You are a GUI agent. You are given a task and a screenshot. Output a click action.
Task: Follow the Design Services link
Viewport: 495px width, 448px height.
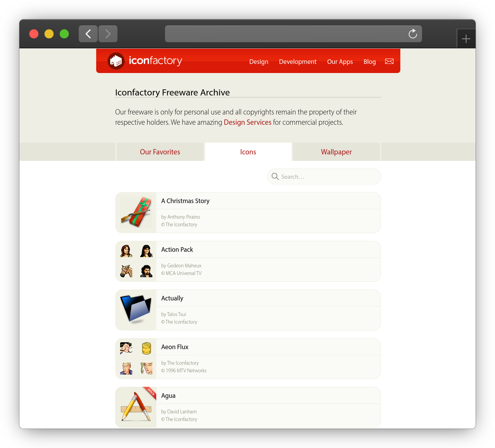tap(247, 122)
